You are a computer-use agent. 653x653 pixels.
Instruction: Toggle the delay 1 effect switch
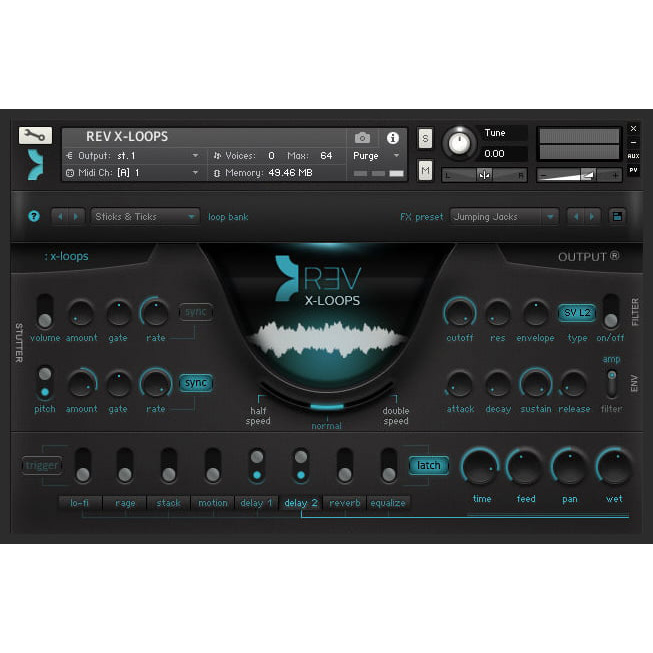(257, 466)
